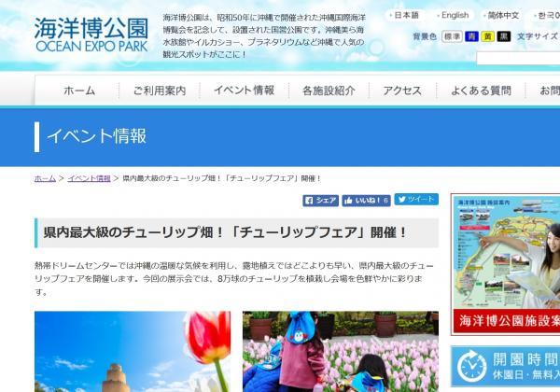Click the イベント情報 breadcrumb link
The width and height of the screenshot is (560, 392).
point(89,178)
